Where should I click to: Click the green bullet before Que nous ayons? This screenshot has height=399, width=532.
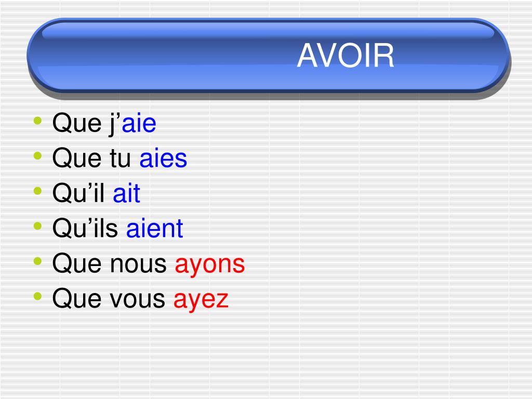pyautogui.click(x=37, y=261)
